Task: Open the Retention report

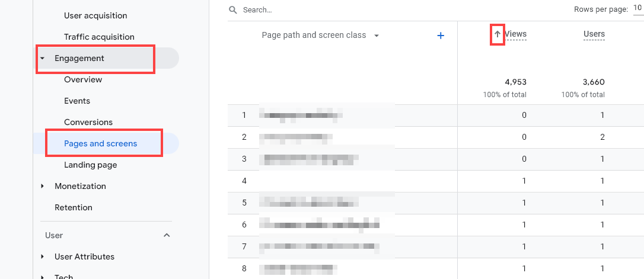Action: [x=74, y=207]
